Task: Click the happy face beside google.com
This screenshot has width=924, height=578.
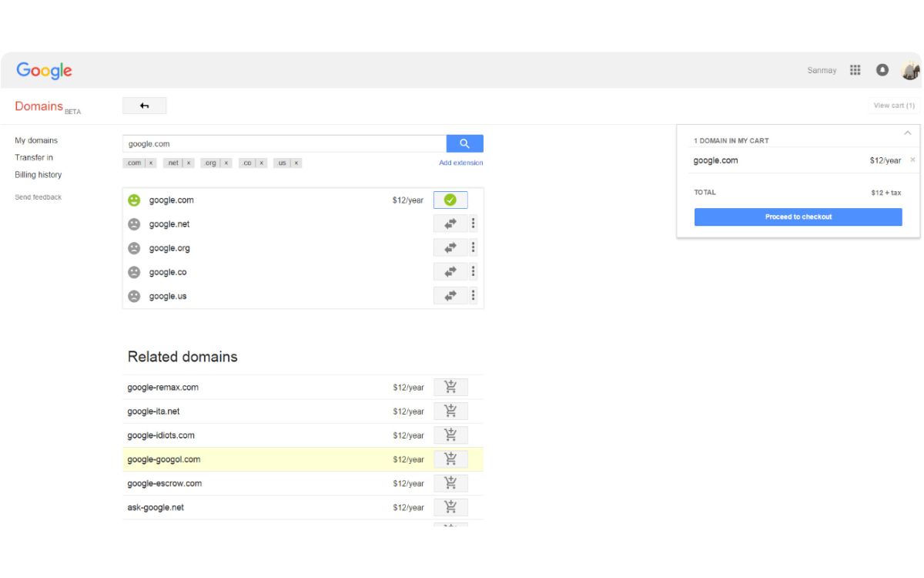Action: pyautogui.click(x=134, y=200)
